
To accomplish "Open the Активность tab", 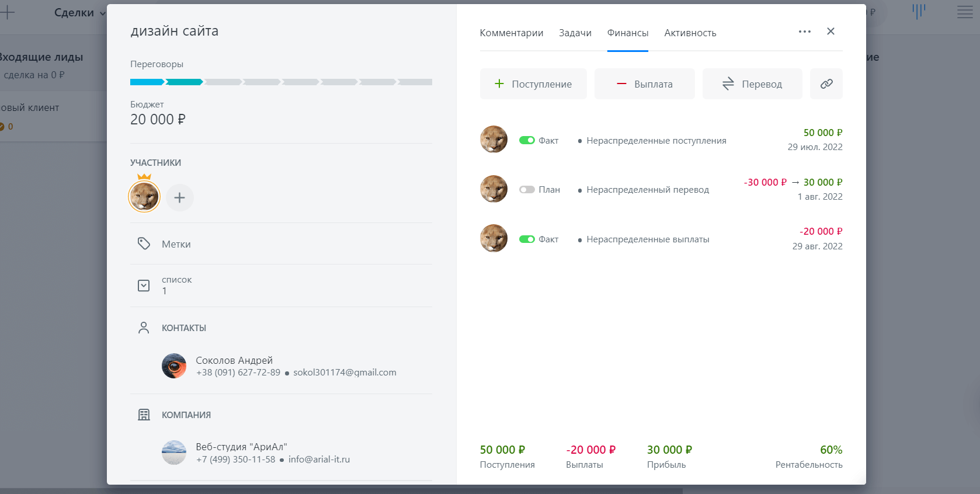I will [690, 33].
